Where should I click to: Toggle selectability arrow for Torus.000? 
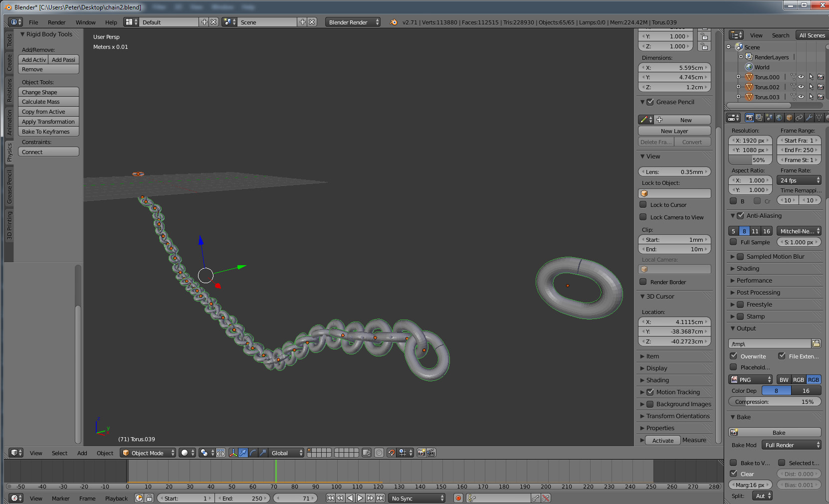tap(811, 77)
